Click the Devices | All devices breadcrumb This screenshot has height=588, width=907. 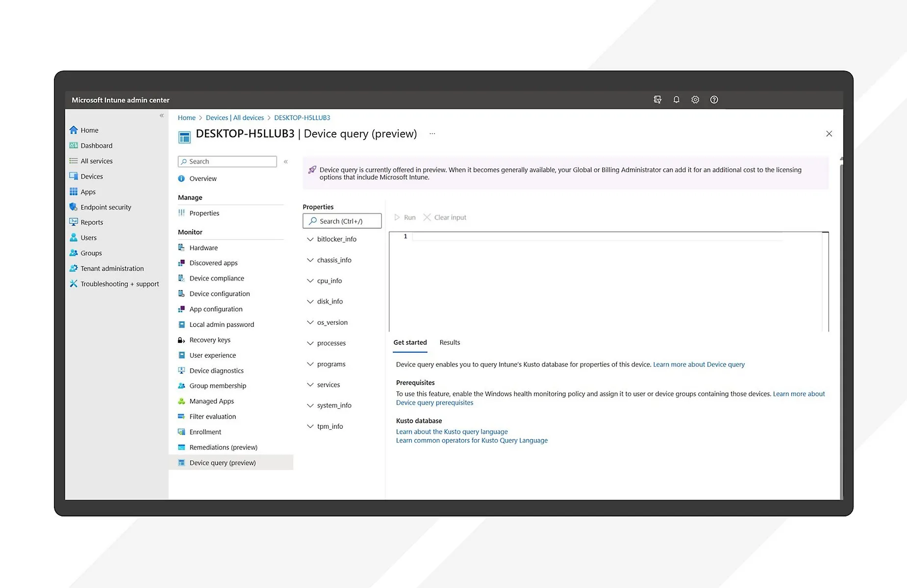(234, 118)
